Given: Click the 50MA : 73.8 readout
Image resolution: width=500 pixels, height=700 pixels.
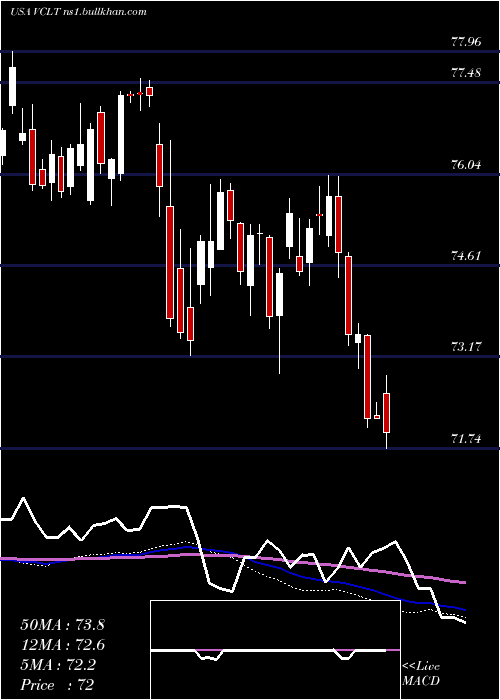Looking at the screenshot, I should pyautogui.click(x=62, y=625).
